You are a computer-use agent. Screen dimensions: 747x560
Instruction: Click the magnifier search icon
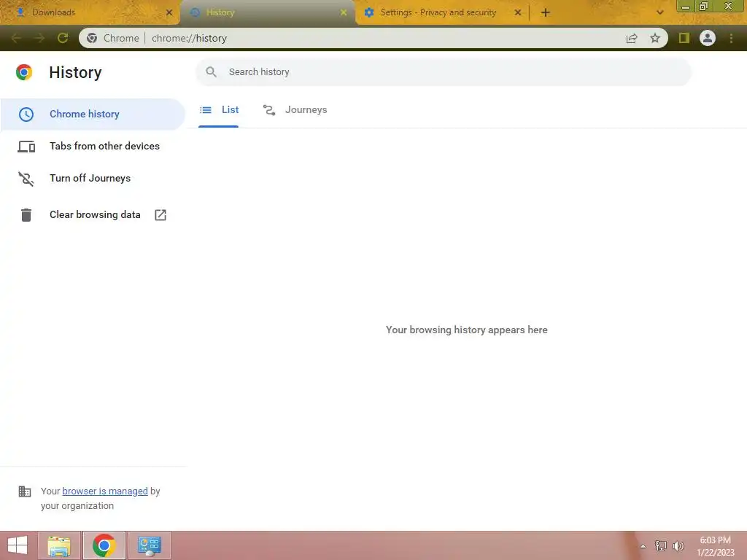click(x=211, y=72)
